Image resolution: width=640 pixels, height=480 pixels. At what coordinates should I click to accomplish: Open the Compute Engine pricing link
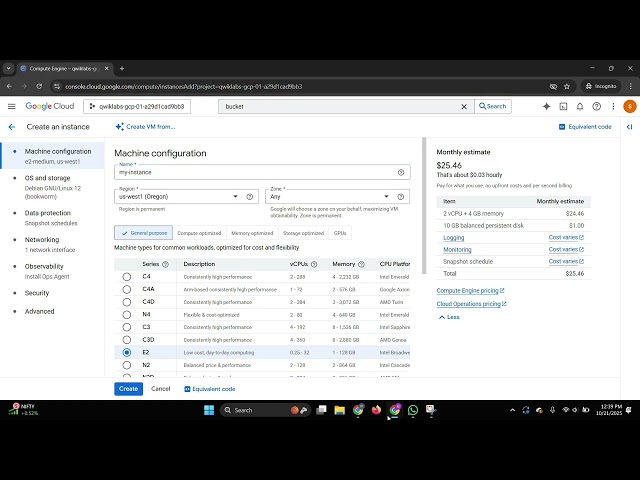coord(470,291)
